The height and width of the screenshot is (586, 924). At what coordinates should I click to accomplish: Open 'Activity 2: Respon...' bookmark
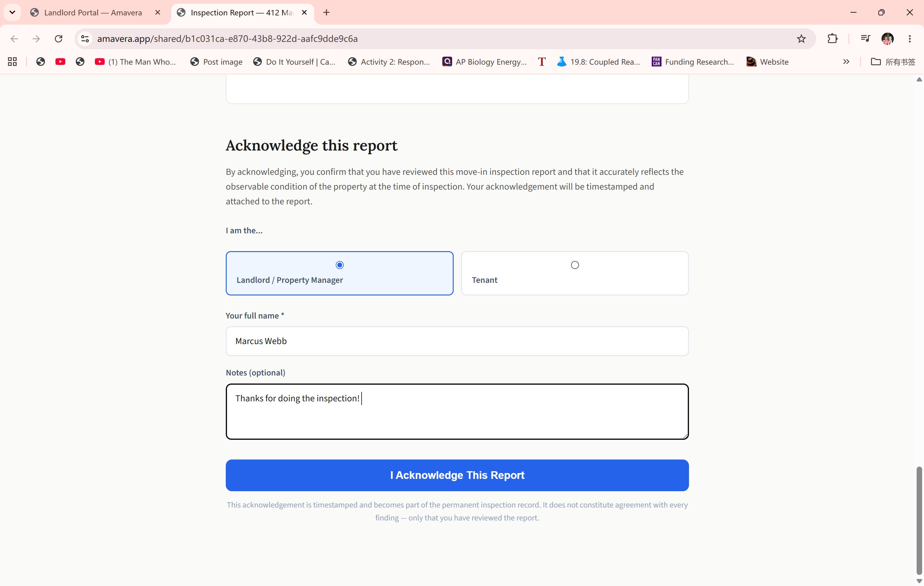[x=389, y=62]
